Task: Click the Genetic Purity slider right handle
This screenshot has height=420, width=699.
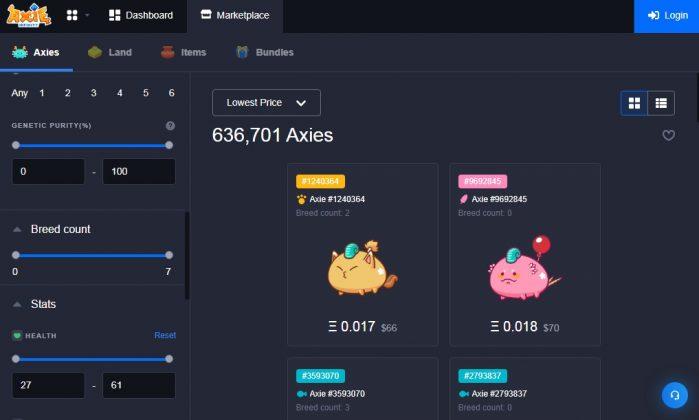Action: 169,145
